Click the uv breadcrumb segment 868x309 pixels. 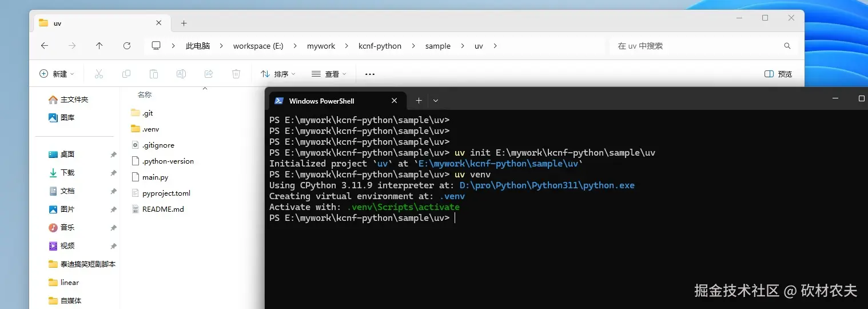[479, 46]
